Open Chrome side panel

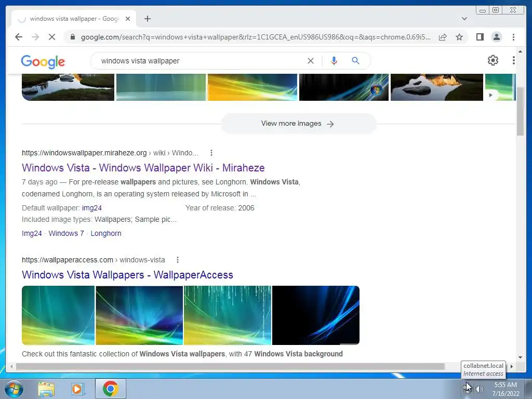480,37
